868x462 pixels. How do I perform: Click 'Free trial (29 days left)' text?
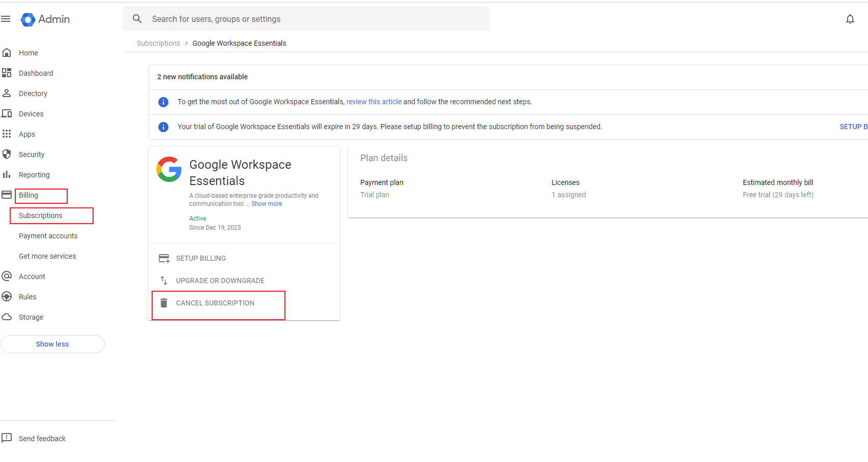(x=778, y=195)
